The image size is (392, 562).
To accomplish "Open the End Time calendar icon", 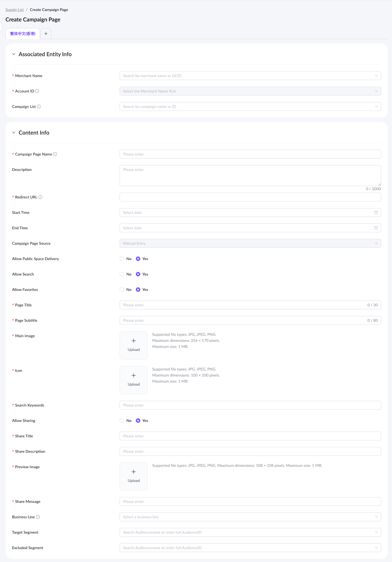I will pyautogui.click(x=376, y=228).
